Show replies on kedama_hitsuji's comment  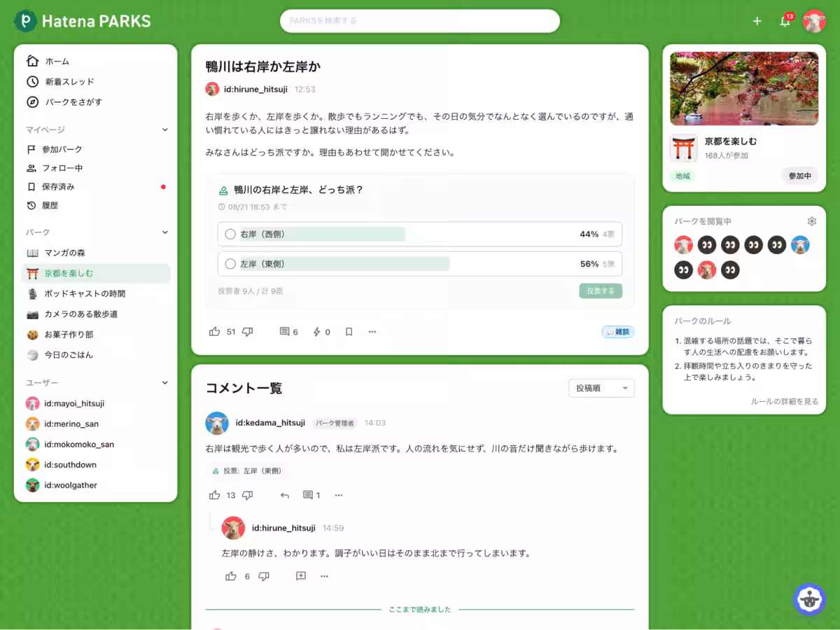click(x=311, y=495)
